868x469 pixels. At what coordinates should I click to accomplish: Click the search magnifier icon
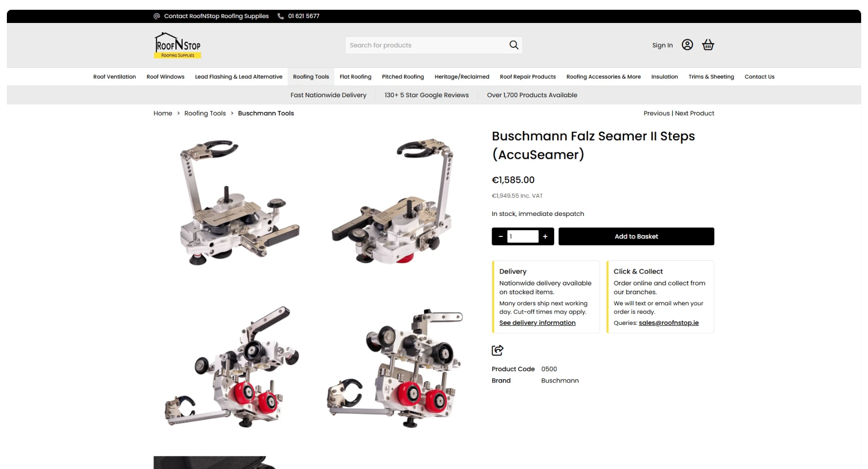[x=514, y=45]
